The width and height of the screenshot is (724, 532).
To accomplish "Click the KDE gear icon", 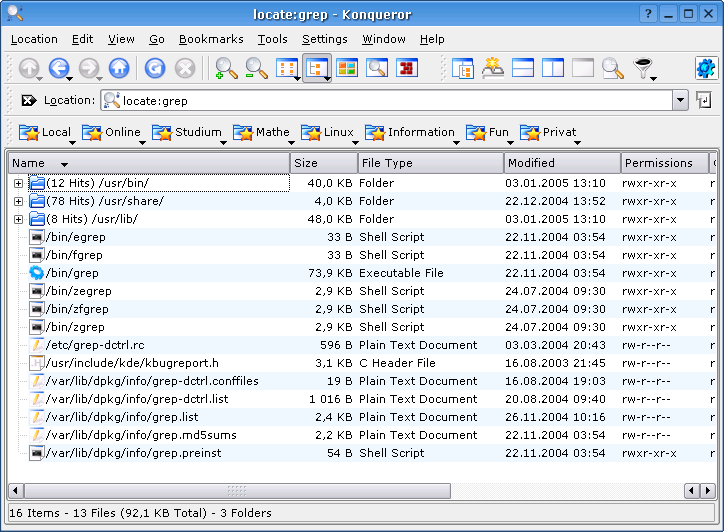I will tap(707, 68).
